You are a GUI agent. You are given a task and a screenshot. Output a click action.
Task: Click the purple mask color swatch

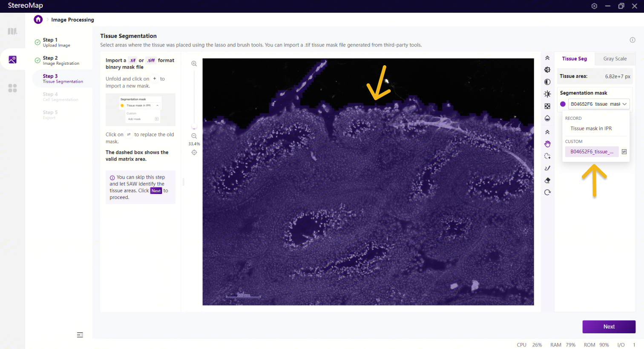coord(563,104)
